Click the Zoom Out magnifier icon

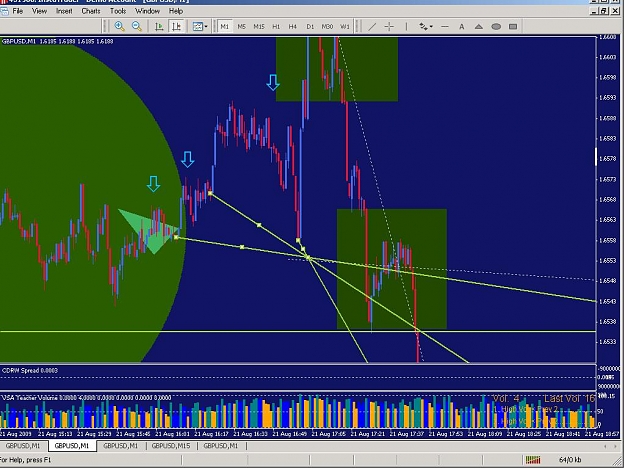[x=137, y=26]
